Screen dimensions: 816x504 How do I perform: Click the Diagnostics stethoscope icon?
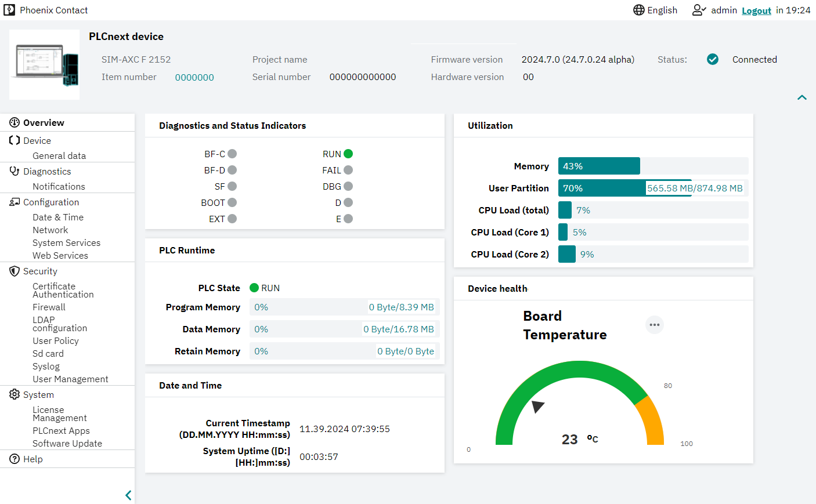[x=15, y=171]
